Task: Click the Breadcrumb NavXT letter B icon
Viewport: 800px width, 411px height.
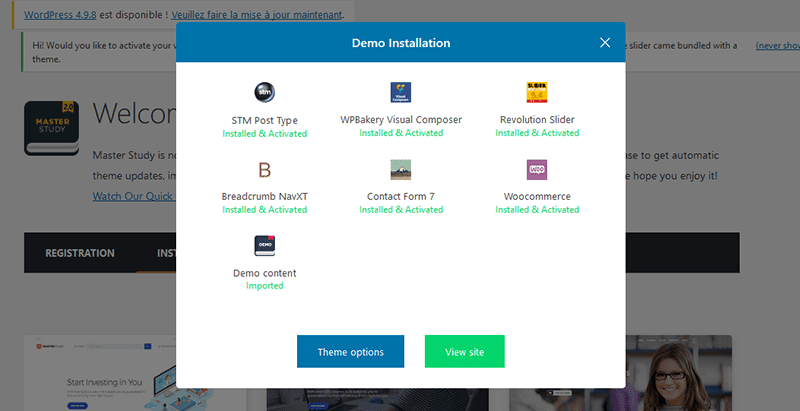Action: click(x=264, y=170)
